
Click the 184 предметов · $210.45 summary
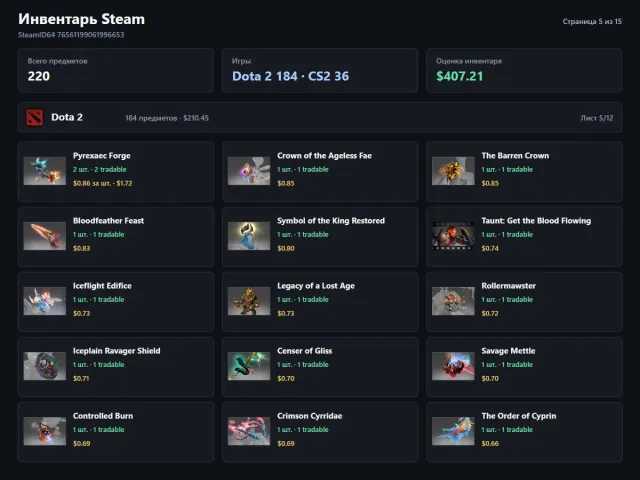167,118
